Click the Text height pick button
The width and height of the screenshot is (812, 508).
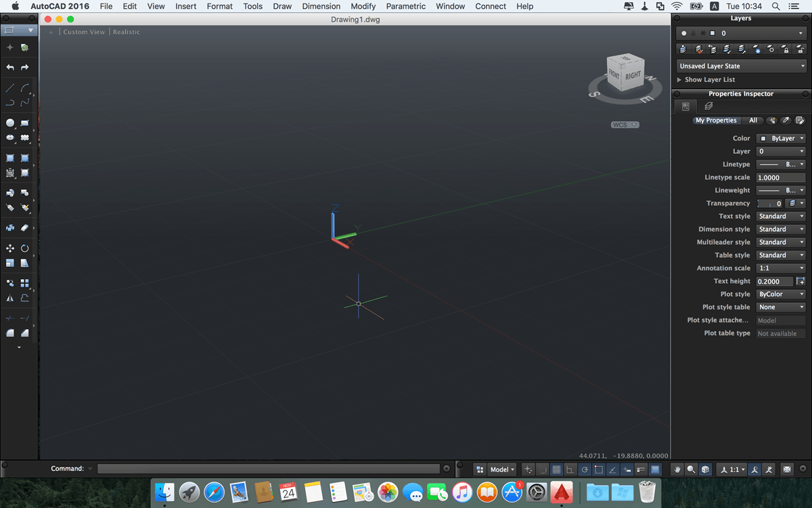[800, 281]
